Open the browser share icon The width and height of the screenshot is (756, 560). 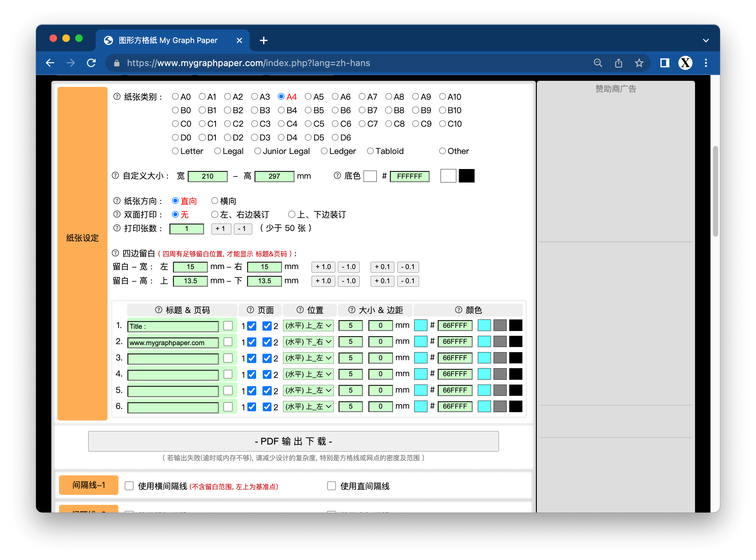(x=618, y=63)
